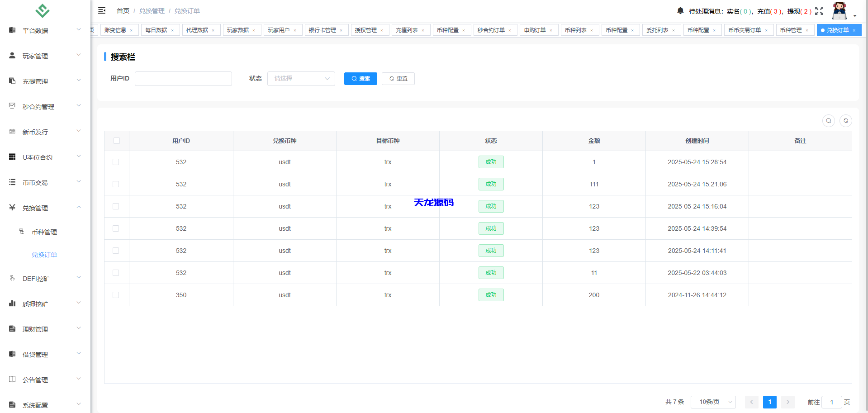Click inside the 用户ID input field
This screenshot has width=868, height=413.
click(183, 78)
